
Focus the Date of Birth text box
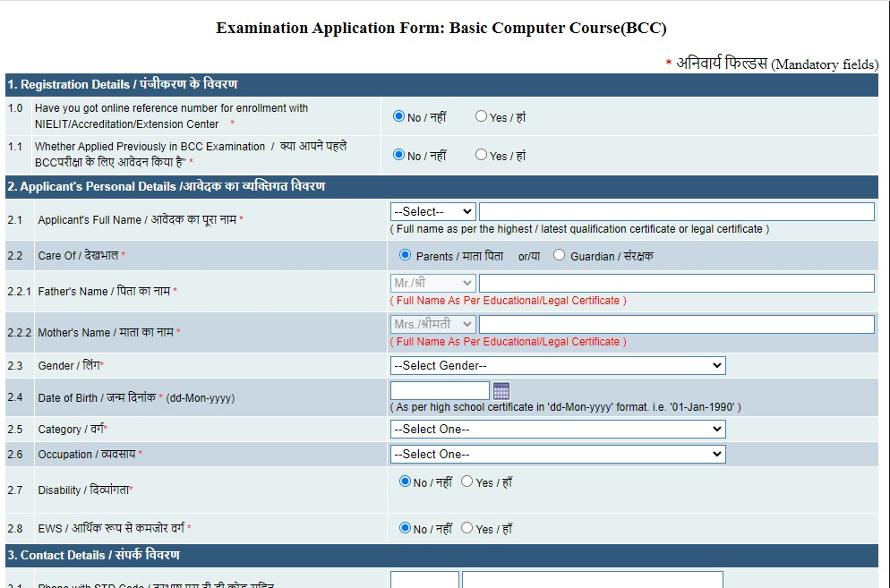[x=440, y=390]
